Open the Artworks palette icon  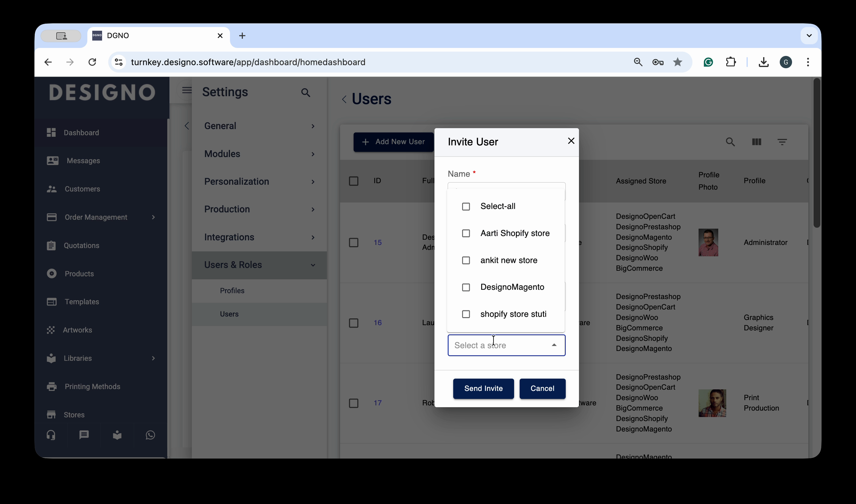(x=51, y=330)
